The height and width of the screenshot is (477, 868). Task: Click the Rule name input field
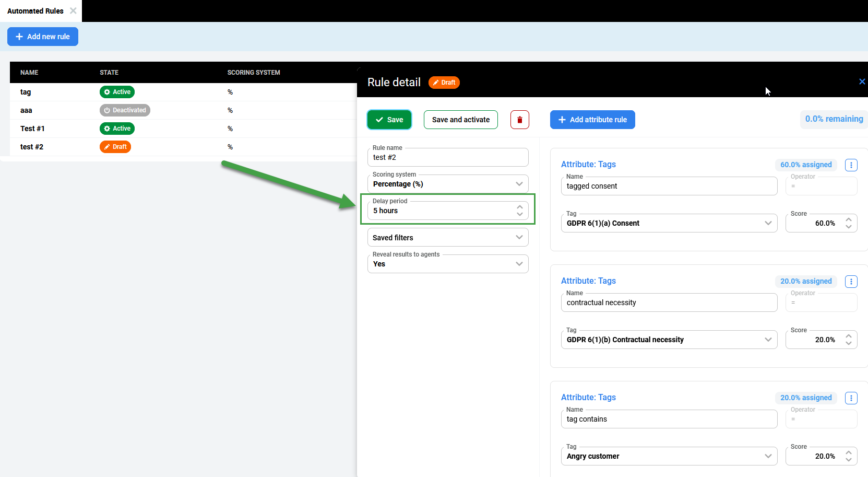pos(447,158)
